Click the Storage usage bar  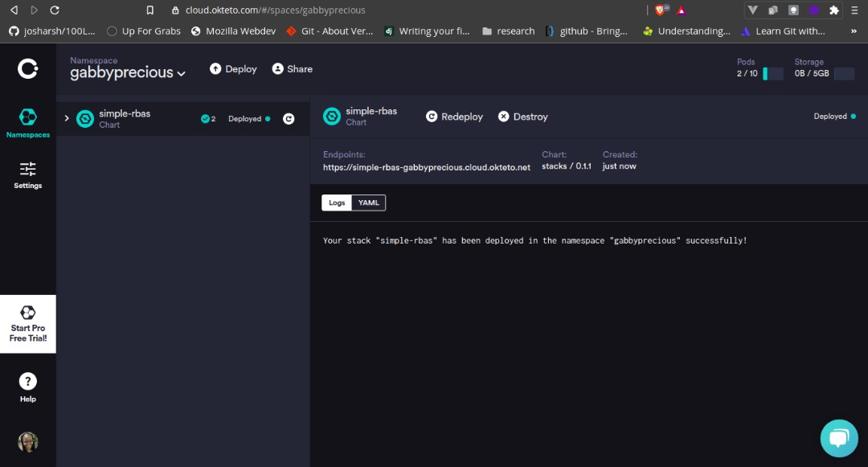tap(844, 74)
